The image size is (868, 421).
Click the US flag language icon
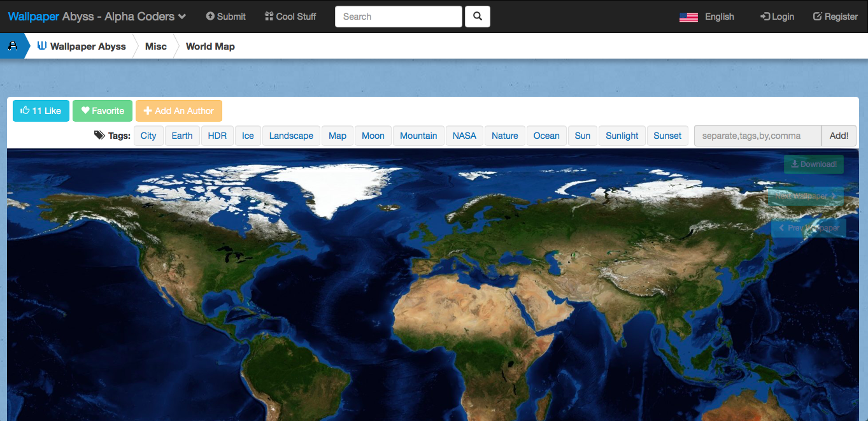688,17
